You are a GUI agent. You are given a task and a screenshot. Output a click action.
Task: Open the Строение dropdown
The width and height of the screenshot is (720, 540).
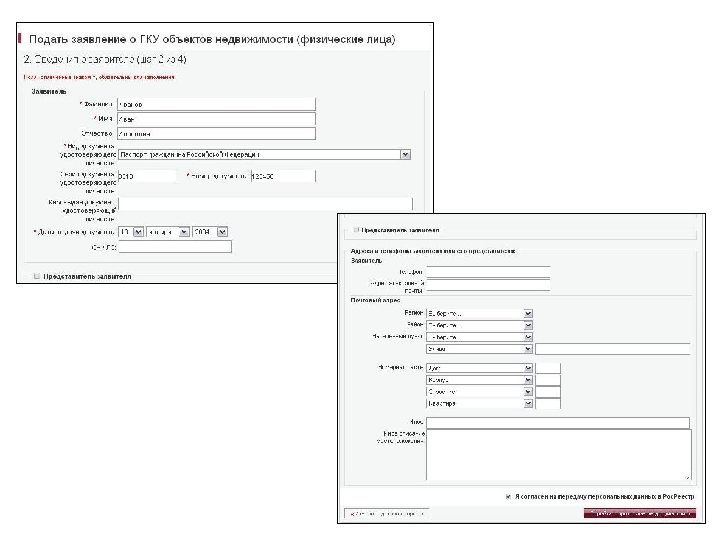tap(479, 392)
